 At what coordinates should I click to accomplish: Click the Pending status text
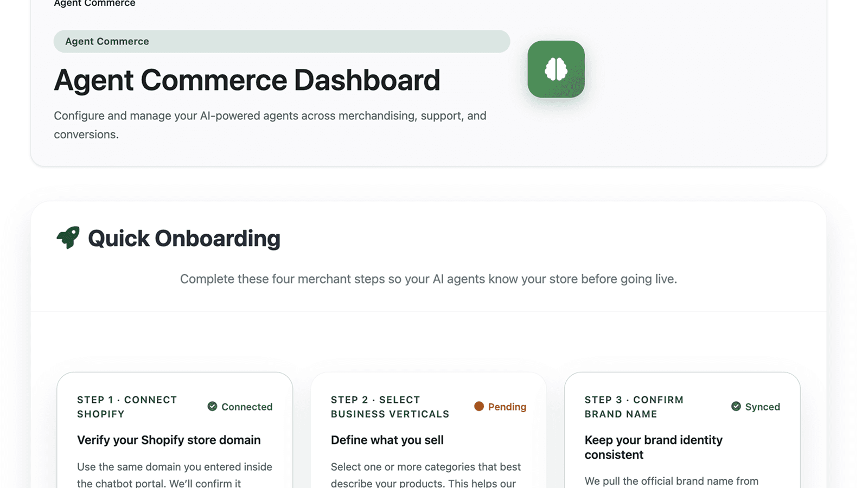coord(507,407)
